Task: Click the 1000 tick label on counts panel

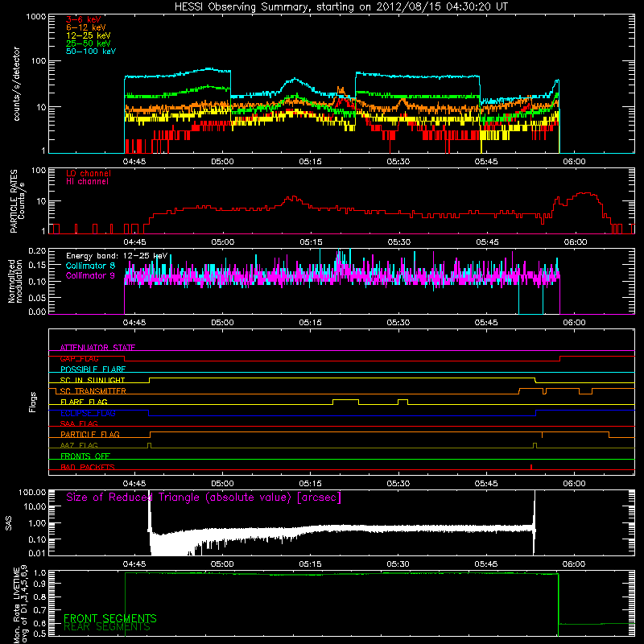Action: coord(36,17)
